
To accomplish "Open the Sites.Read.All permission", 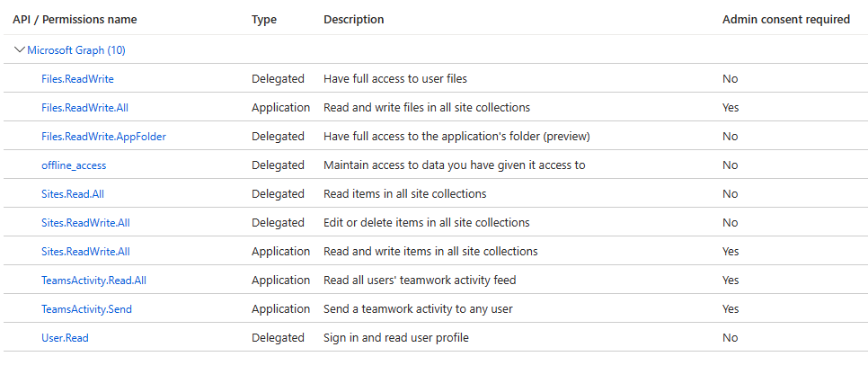I will (x=73, y=194).
